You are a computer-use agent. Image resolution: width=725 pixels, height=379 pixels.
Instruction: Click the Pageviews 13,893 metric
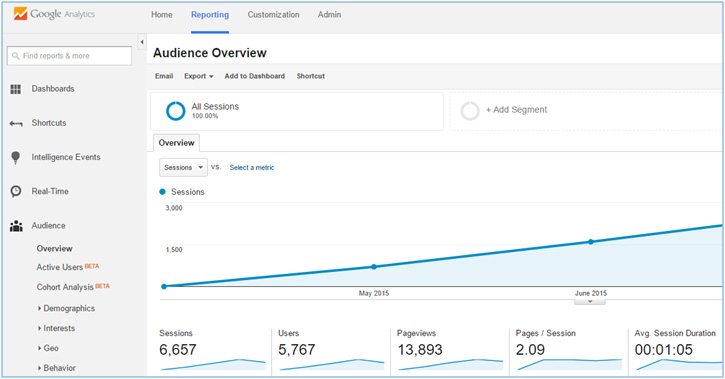420,350
